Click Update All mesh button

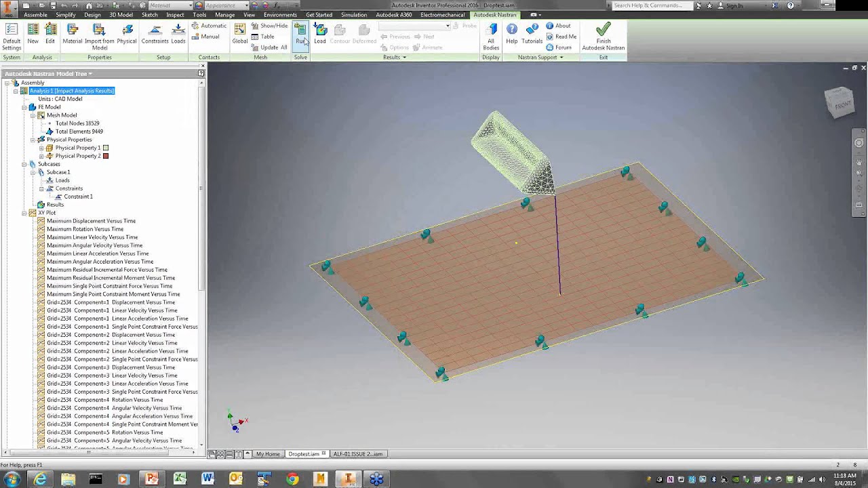coord(269,47)
